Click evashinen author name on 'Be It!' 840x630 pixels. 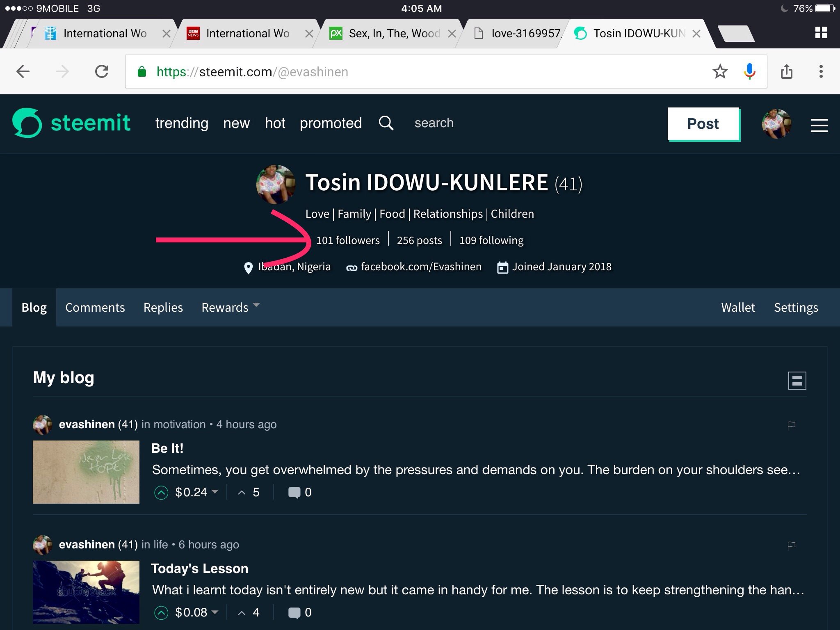(x=87, y=425)
